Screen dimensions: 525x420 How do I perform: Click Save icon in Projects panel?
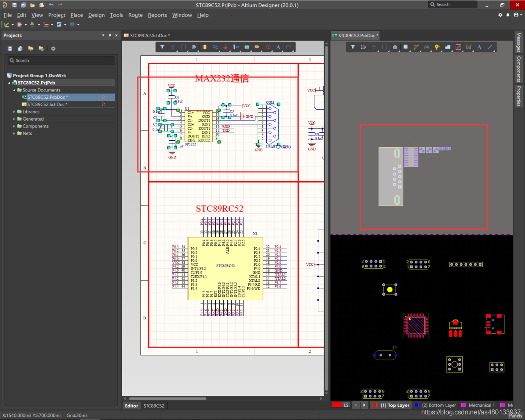coord(10,48)
